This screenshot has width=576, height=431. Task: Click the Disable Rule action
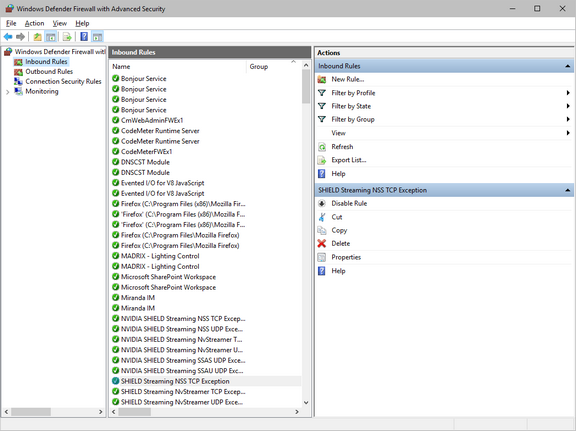pos(349,204)
